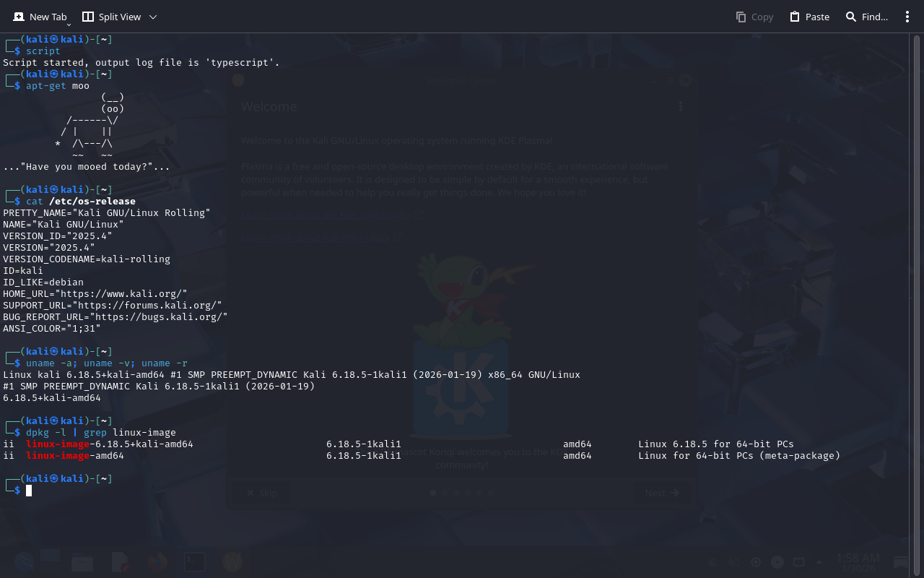This screenshot has height=578, width=924.
Task: Click the 'cat /etc/os-release' command text
Action: tap(81, 202)
